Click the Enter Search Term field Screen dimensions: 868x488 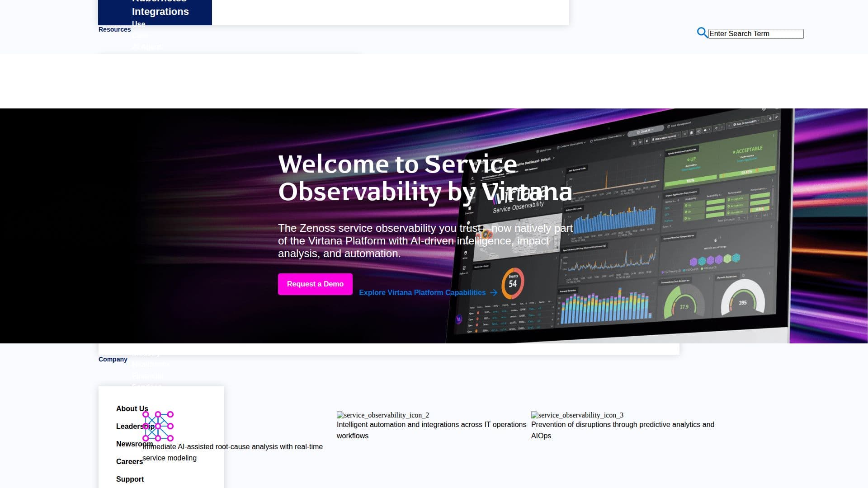pyautogui.click(x=756, y=34)
